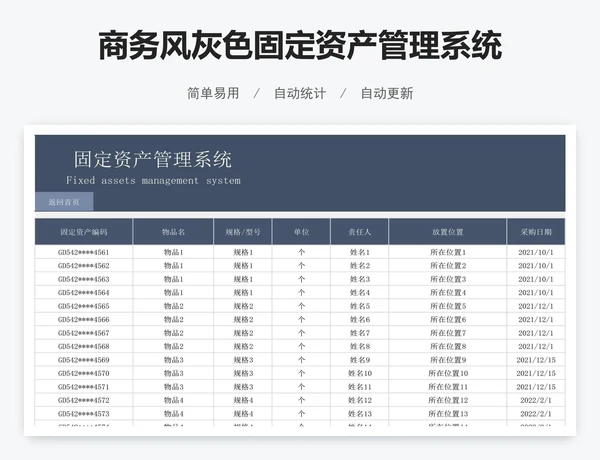The width and height of the screenshot is (600, 460).
Task: Select the 姓名5 cell
Action: [x=360, y=306]
